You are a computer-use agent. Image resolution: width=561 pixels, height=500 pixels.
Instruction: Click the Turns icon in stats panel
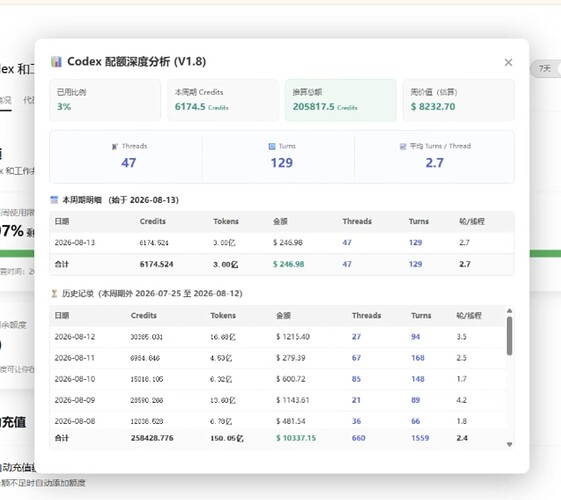coord(272,146)
